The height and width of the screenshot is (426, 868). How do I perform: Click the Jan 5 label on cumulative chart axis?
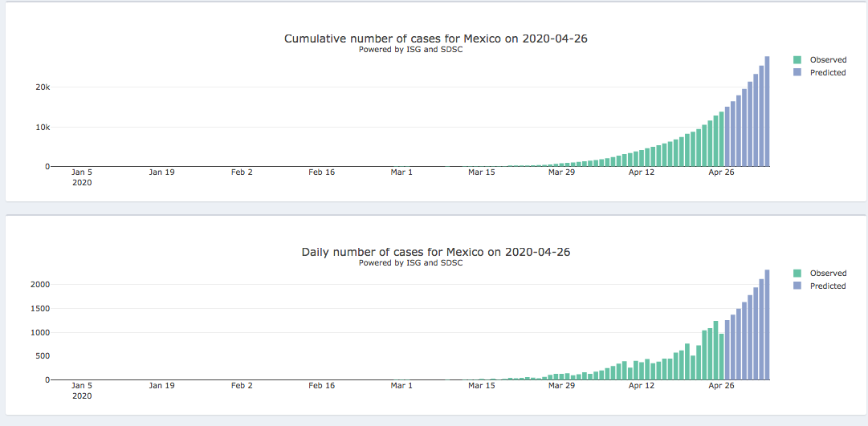coord(82,172)
